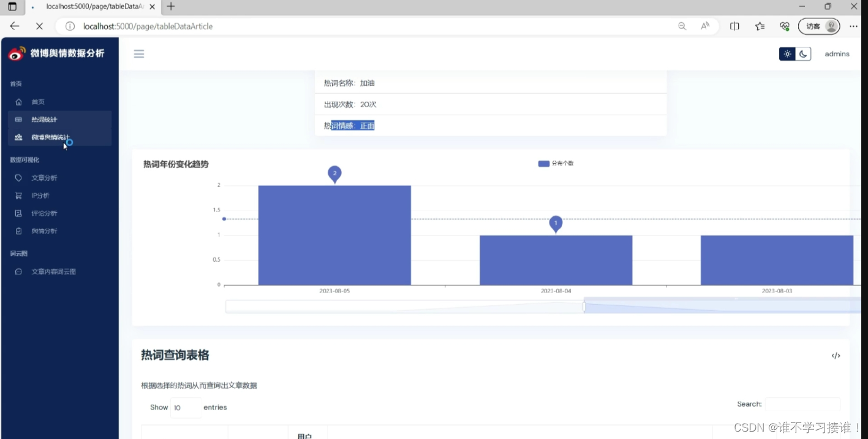868x439 pixels.
Task: Open 舆情分析 sidebar entry
Action: point(44,231)
